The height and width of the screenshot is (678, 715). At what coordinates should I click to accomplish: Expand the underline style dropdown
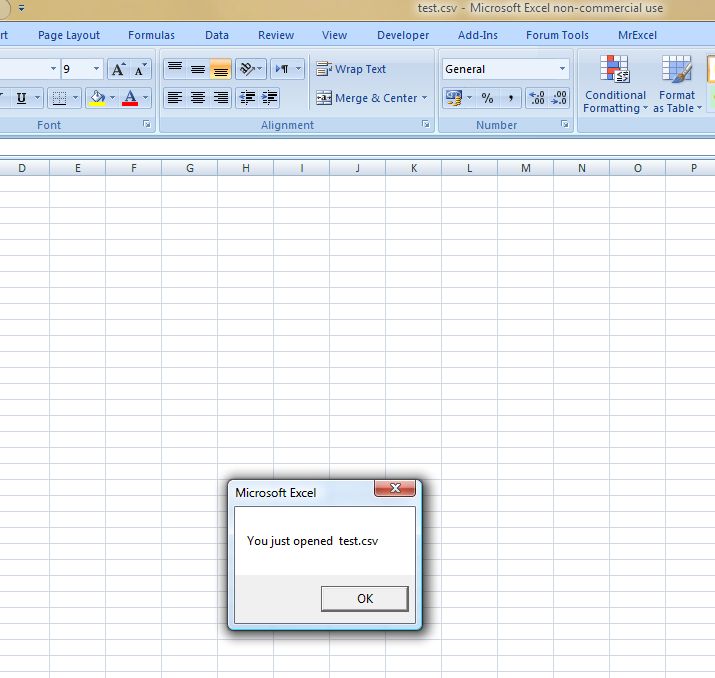coord(37,98)
